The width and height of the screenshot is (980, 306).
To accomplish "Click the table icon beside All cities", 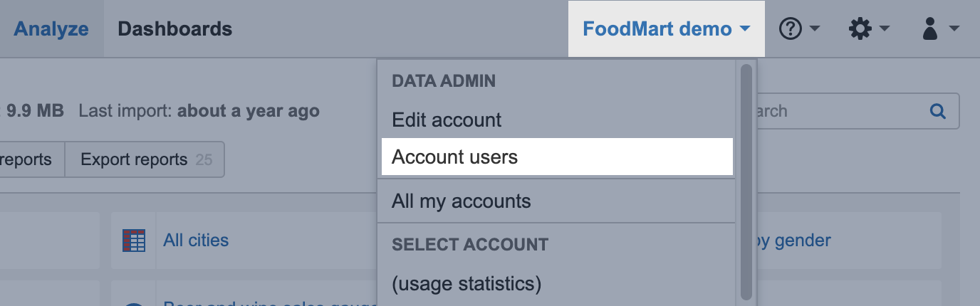I will [x=134, y=241].
